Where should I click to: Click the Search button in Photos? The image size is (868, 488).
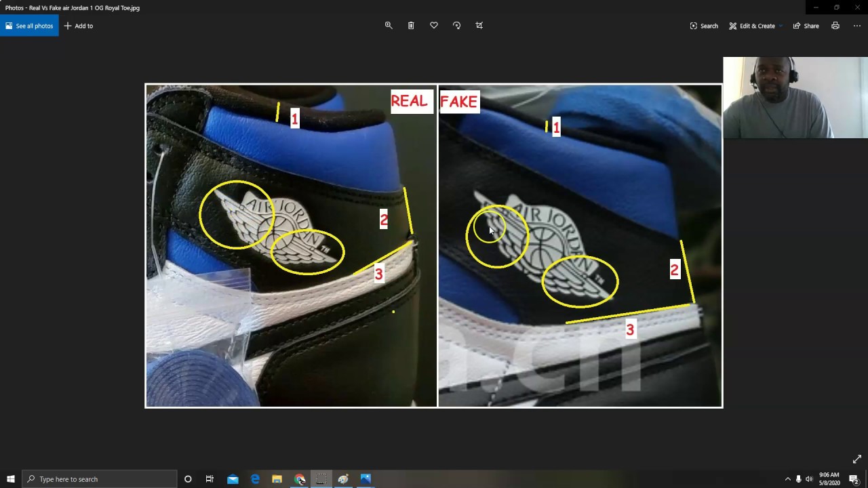click(x=704, y=26)
